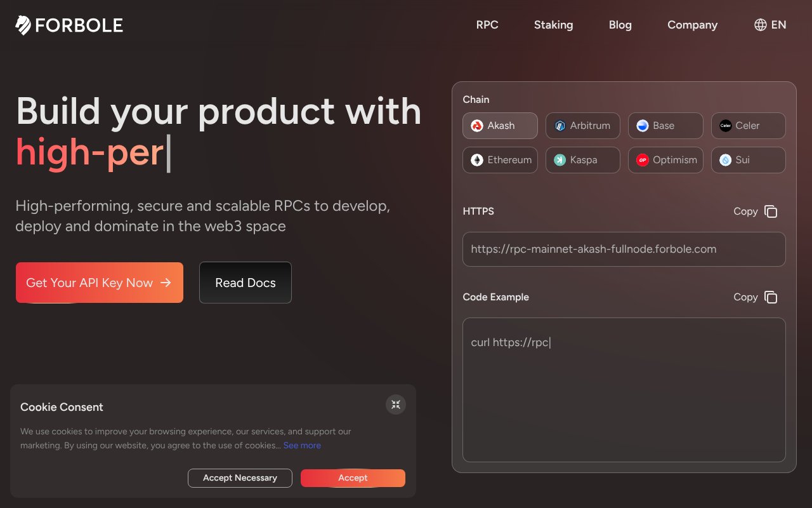Open the Blog page
Screen dimensions: 812x508
(620, 25)
